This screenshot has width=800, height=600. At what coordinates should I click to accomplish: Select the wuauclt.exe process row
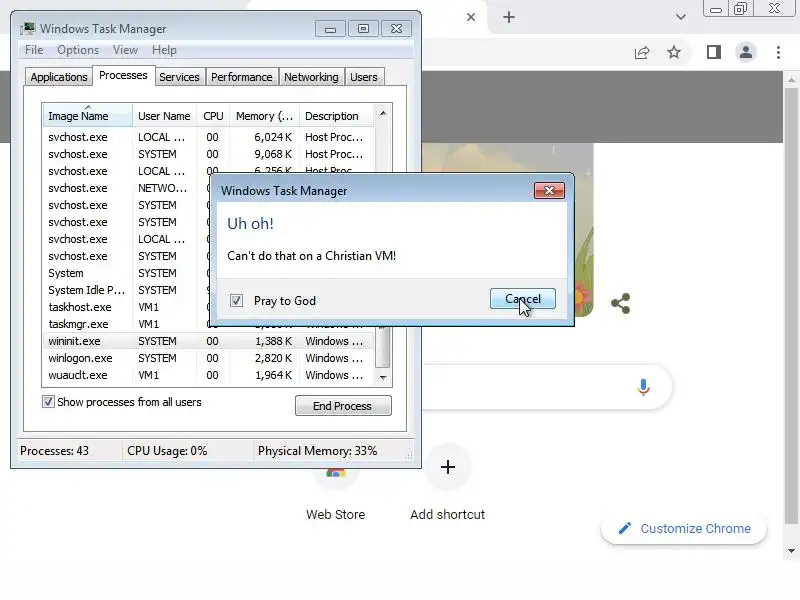point(208,375)
